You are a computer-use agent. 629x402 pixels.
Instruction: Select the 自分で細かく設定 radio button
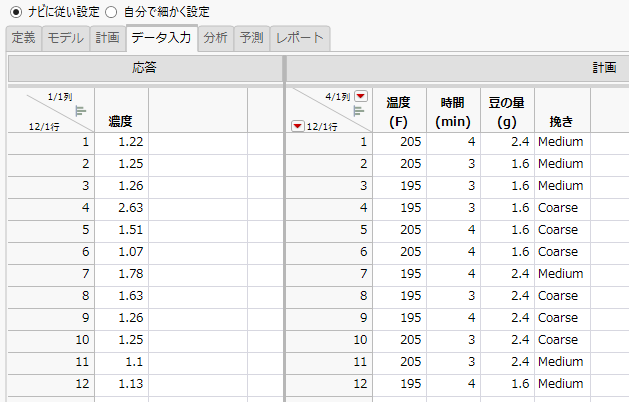(111, 12)
